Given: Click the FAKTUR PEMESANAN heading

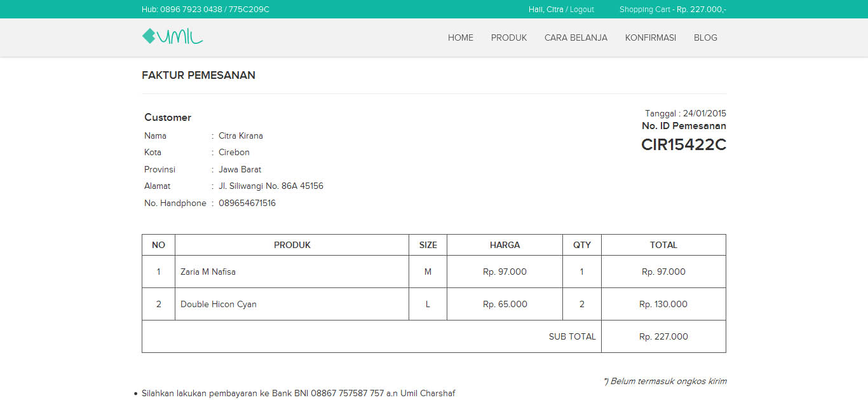Looking at the screenshot, I should pos(198,75).
